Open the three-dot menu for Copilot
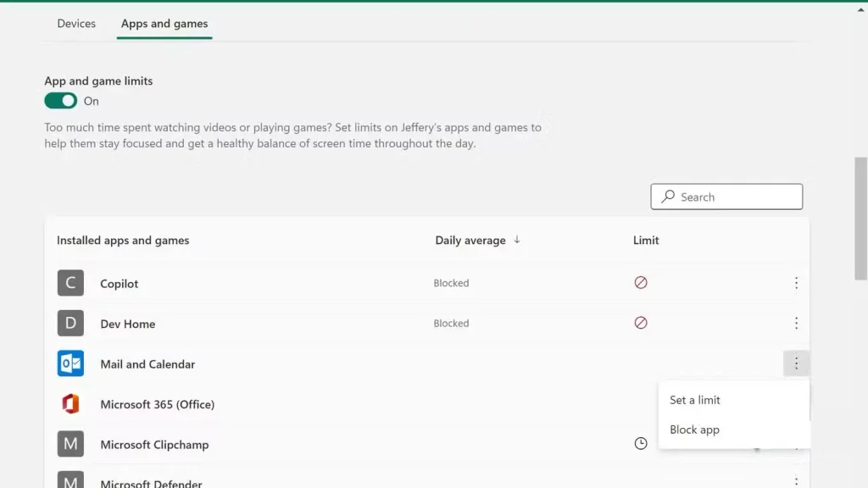The width and height of the screenshot is (868, 488). click(796, 283)
